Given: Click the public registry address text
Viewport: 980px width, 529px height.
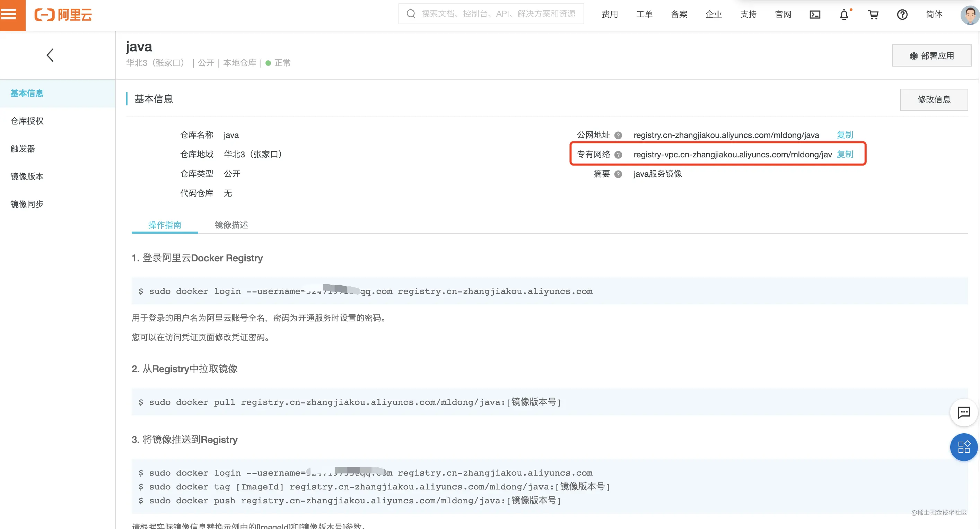Looking at the screenshot, I should pos(726,135).
